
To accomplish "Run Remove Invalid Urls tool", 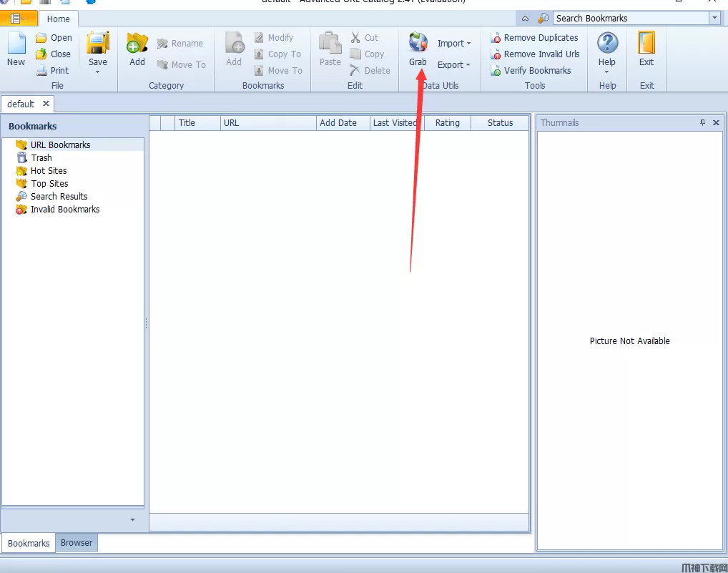I will tap(536, 54).
